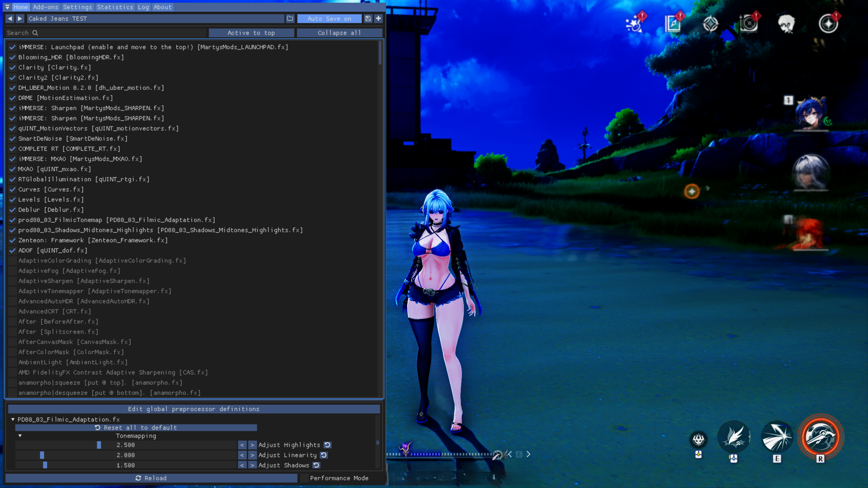
Task: Click the Caked Jeans TEST preset field
Action: click(155, 19)
